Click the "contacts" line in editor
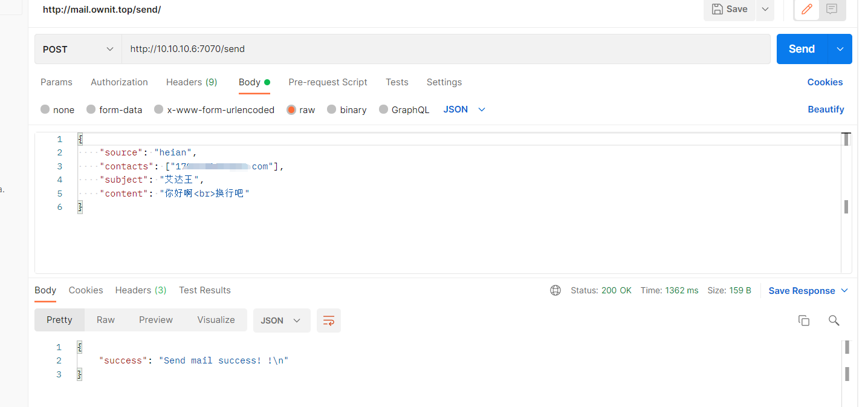Screen dimensions: 868x407 pyautogui.click(x=192, y=166)
